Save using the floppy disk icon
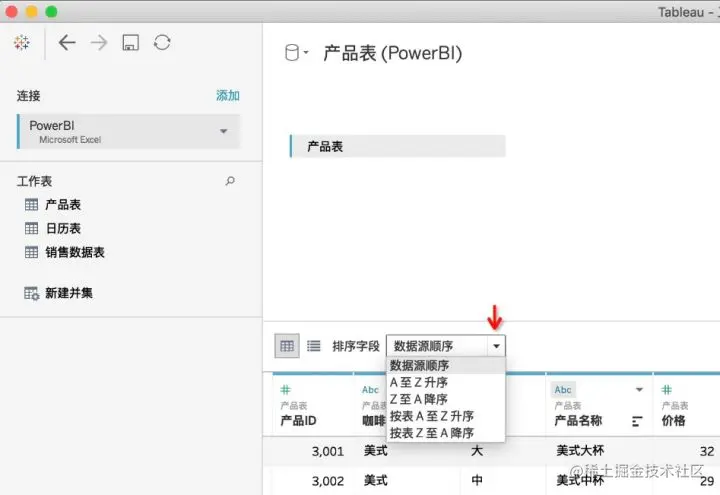 (130, 43)
